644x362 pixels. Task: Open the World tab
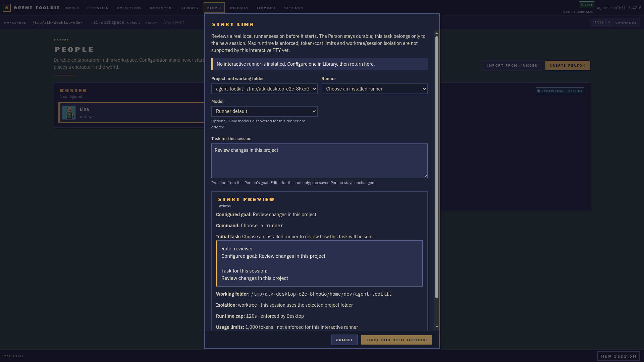click(72, 8)
